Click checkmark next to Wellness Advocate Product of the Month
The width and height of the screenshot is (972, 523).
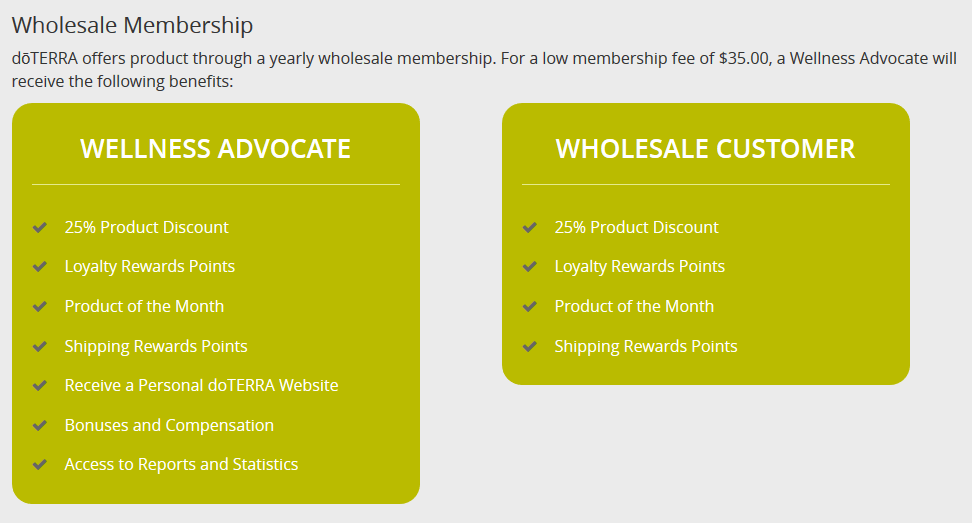tap(40, 306)
